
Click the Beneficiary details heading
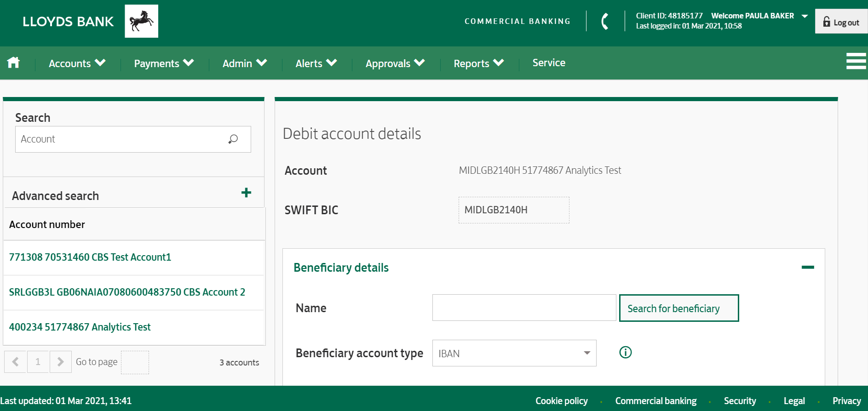(x=341, y=268)
